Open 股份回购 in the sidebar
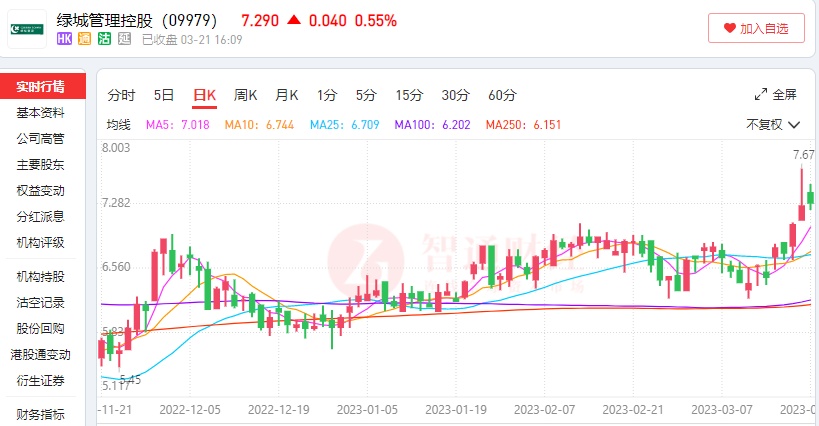 [x=41, y=329]
